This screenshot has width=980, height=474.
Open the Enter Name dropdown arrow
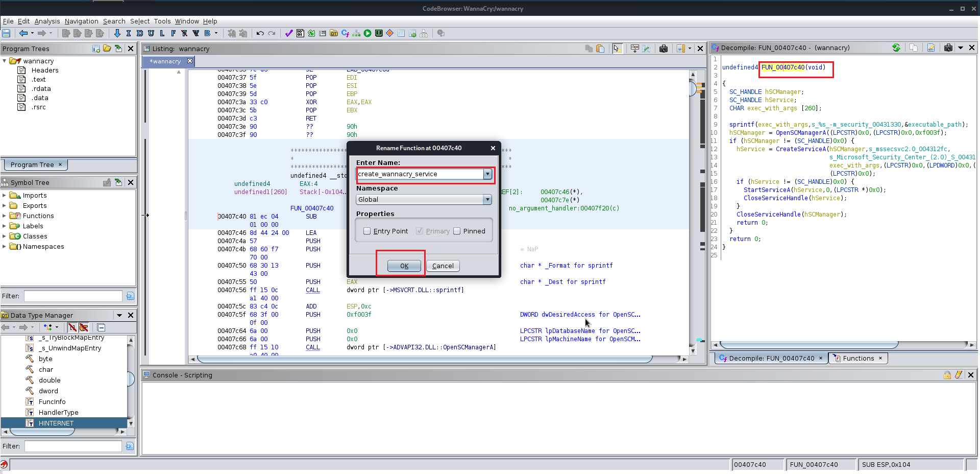tap(487, 174)
